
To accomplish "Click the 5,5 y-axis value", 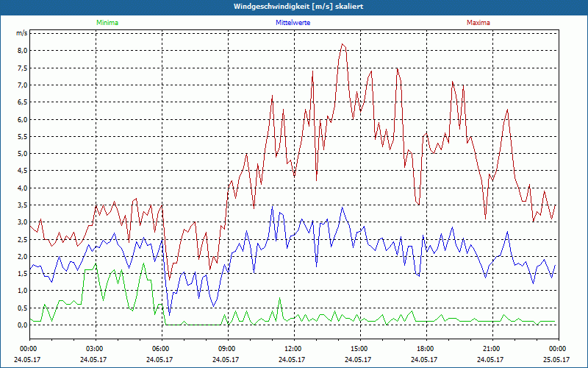I will coord(23,137).
